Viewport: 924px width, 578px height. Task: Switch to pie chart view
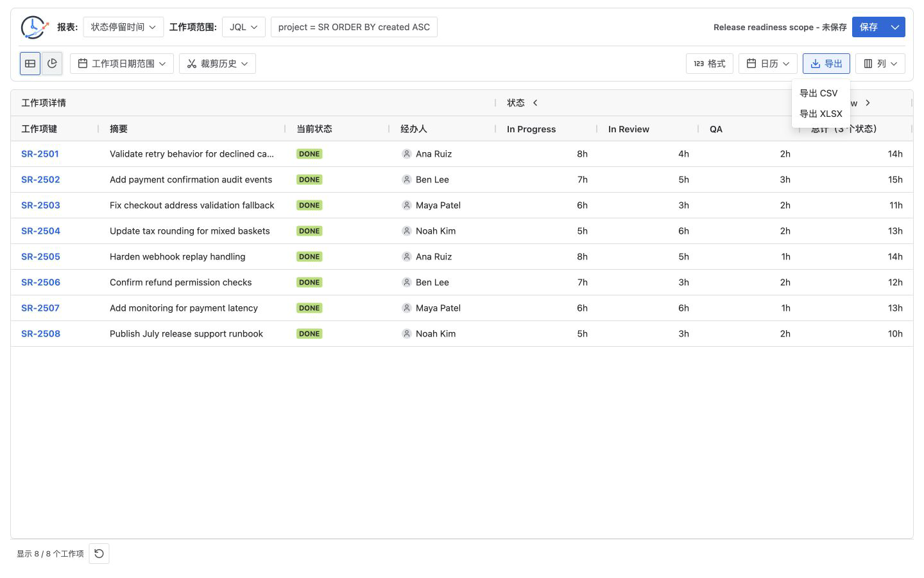tap(52, 64)
